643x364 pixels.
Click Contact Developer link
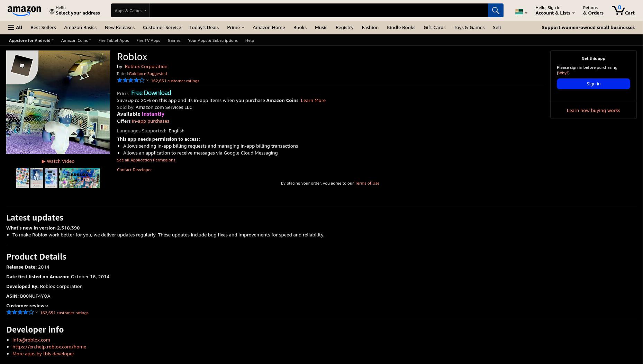click(134, 170)
